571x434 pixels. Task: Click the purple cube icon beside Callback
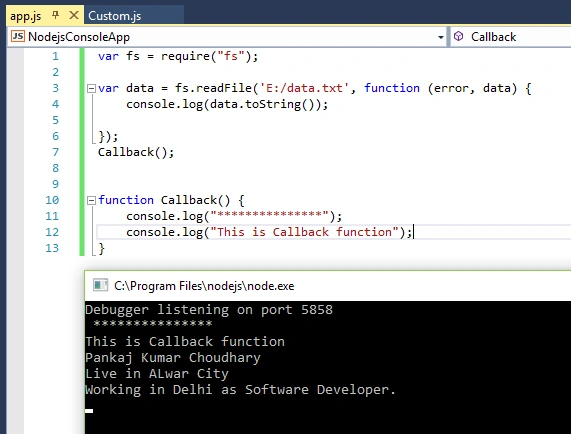click(x=458, y=36)
